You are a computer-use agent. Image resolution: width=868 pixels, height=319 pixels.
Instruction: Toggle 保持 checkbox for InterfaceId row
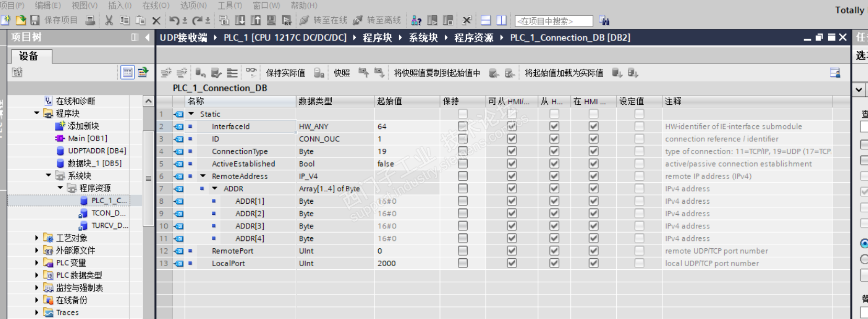point(463,126)
